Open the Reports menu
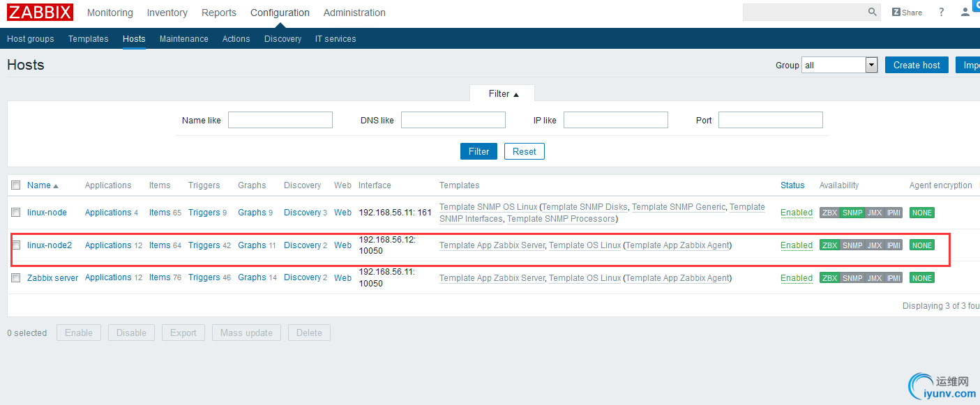980x405 pixels. point(219,13)
